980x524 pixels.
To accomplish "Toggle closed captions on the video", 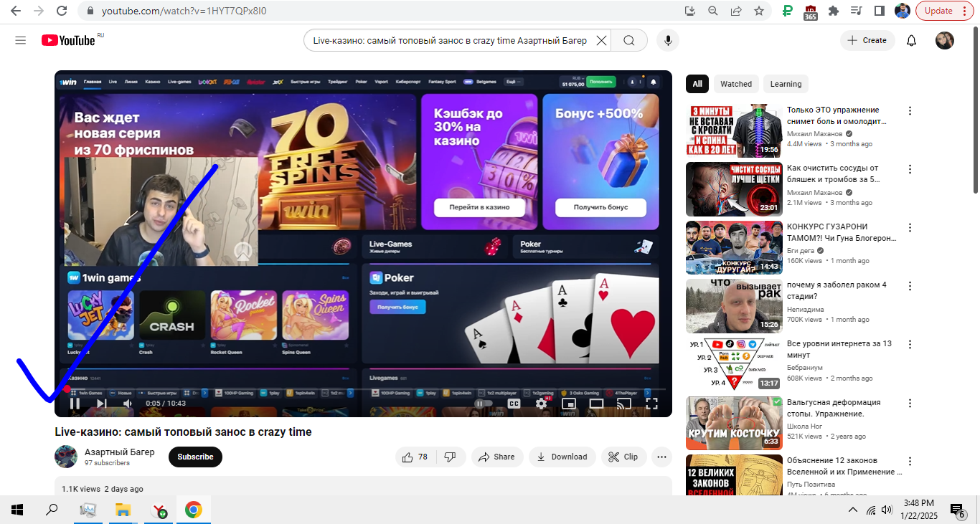I will 514,404.
